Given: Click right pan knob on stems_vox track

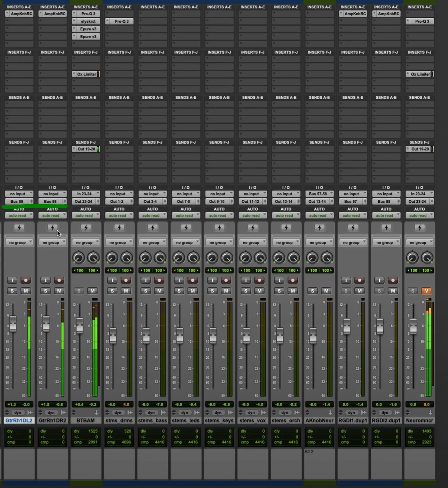Looking at the screenshot, I should point(260,258).
